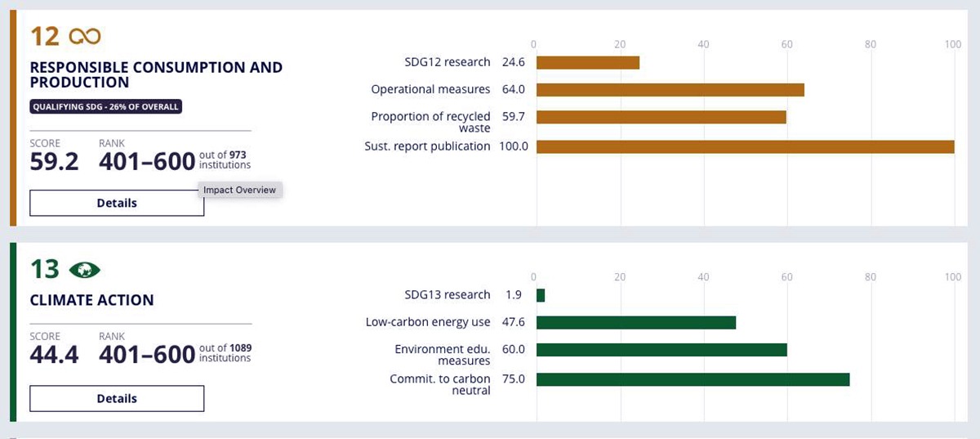Select the small SDG13 research bar
Image resolution: width=980 pixels, height=439 pixels.
541,295
